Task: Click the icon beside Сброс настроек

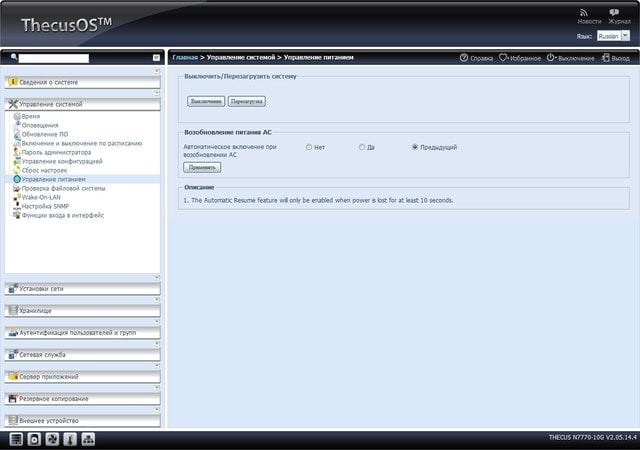Action: pos(17,170)
